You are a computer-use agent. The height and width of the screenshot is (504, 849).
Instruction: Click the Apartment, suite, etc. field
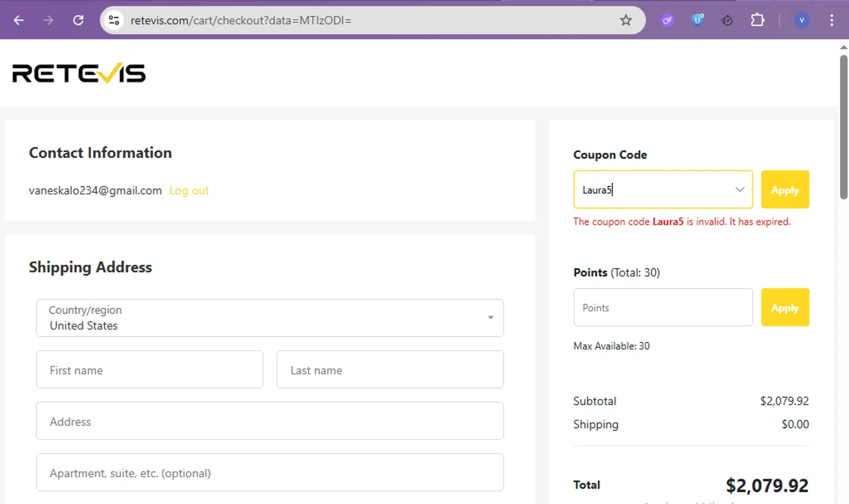coord(270,472)
